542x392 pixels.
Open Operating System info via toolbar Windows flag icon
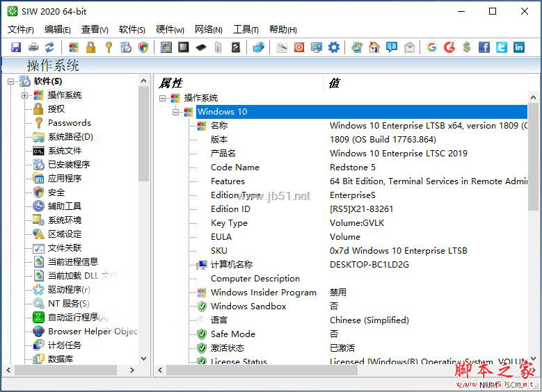tap(74, 47)
